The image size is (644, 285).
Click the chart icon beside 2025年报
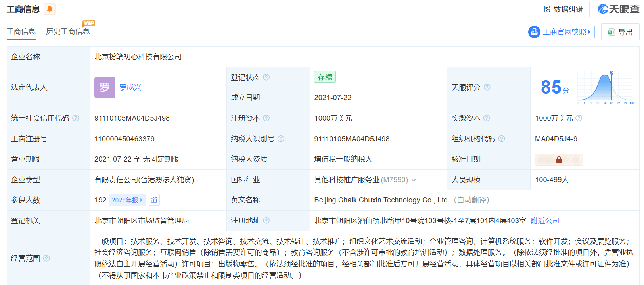point(154,200)
